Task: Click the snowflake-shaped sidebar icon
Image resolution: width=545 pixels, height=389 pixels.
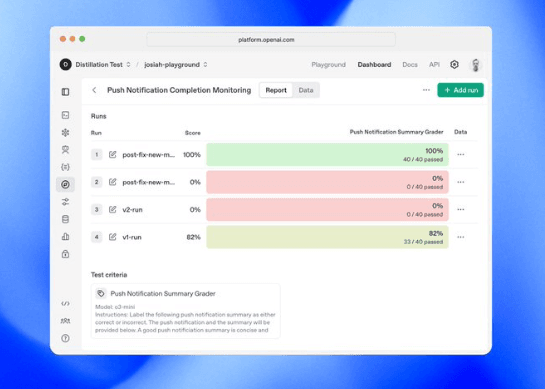Action: (65, 132)
